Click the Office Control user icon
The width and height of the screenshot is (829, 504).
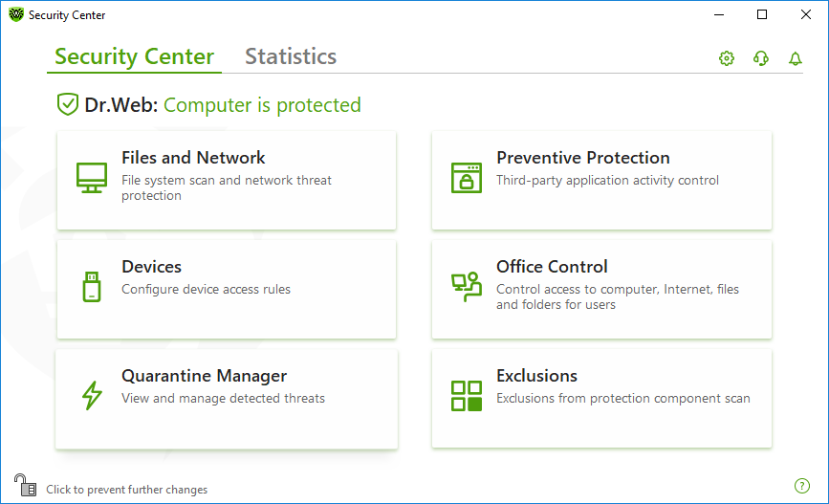467,287
